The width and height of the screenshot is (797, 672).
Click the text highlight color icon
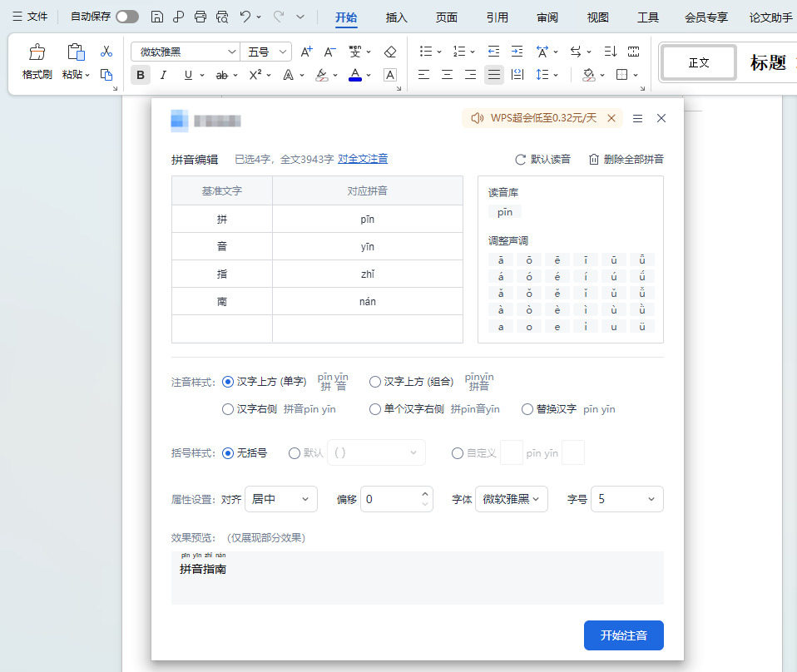click(322, 75)
